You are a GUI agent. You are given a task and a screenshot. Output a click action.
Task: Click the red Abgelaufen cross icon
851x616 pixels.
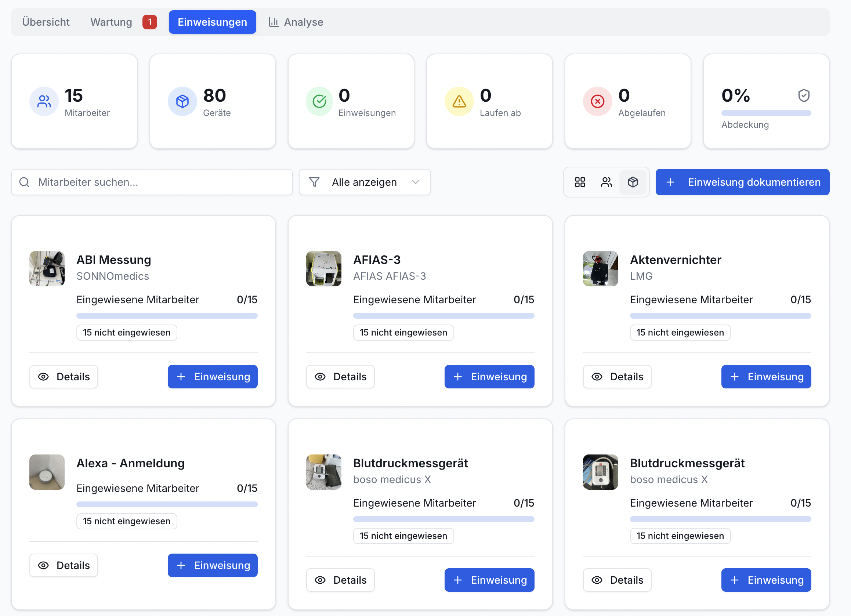(597, 101)
